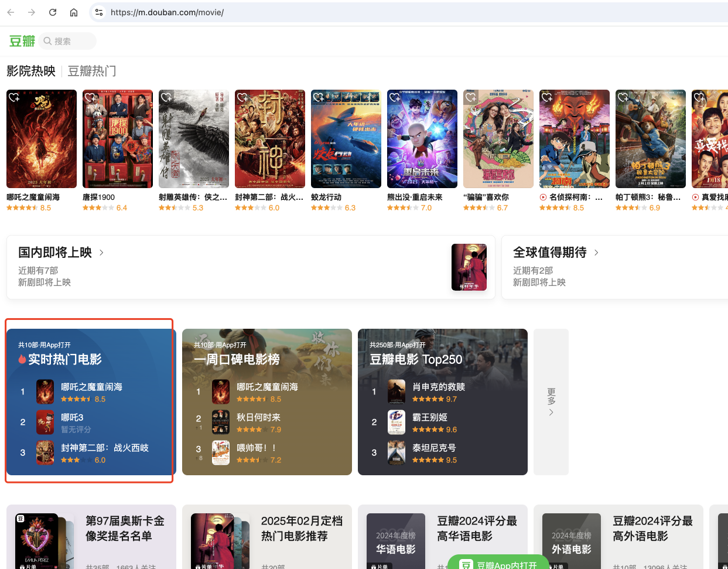
Task: Open the 封神第二部 poster thumbnail
Action: coord(269,139)
